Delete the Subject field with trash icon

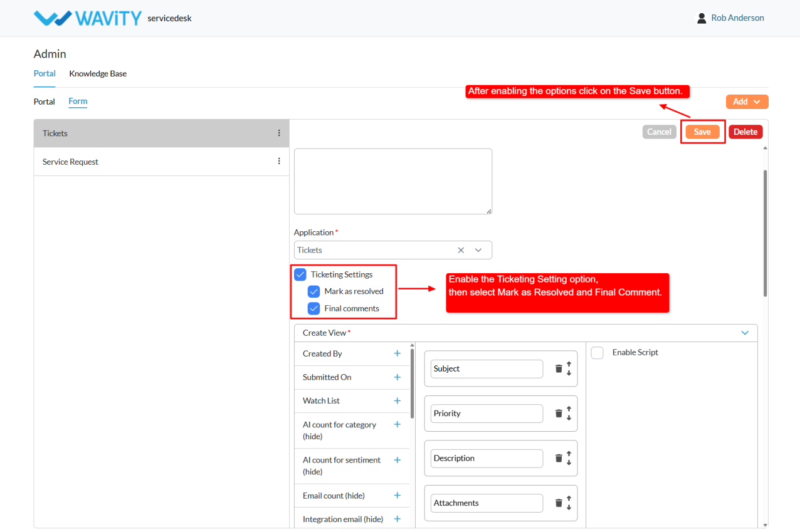pyautogui.click(x=559, y=368)
